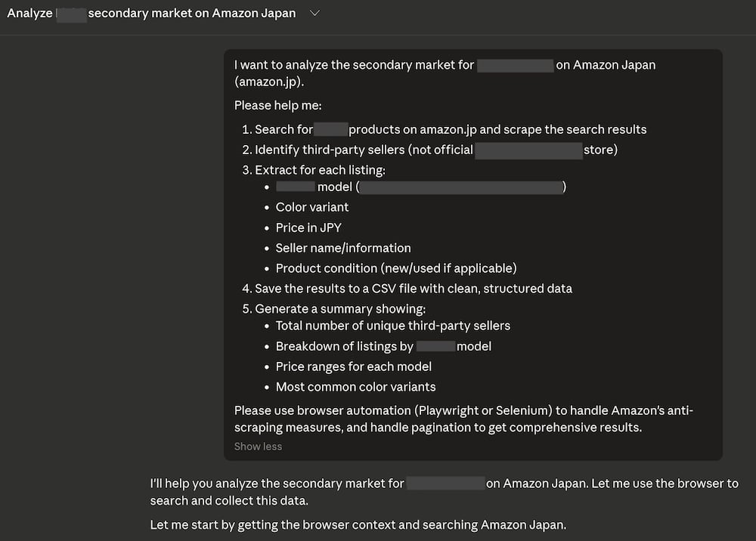Click bullet 'Total number of unique third-party sellers'
This screenshot has width=756, height=541.
coord(393,326)
